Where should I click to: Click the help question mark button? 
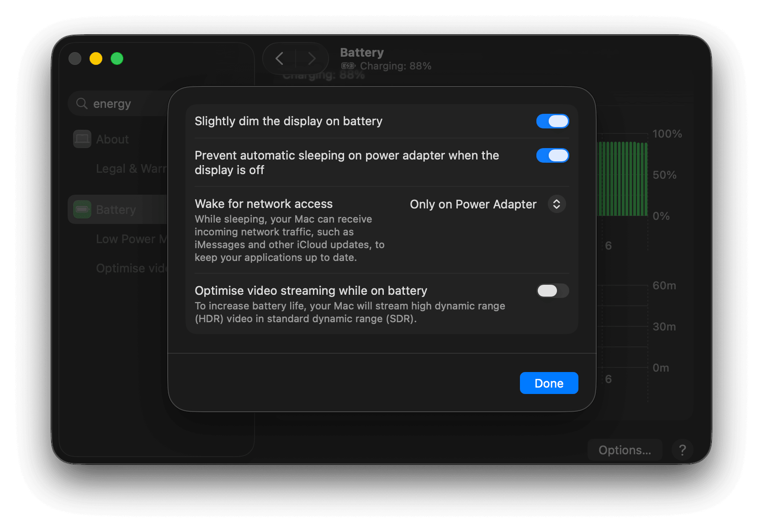(x=682, y=450)
